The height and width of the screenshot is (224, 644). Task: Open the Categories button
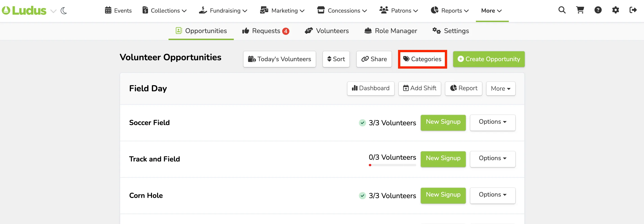[422, 59]
